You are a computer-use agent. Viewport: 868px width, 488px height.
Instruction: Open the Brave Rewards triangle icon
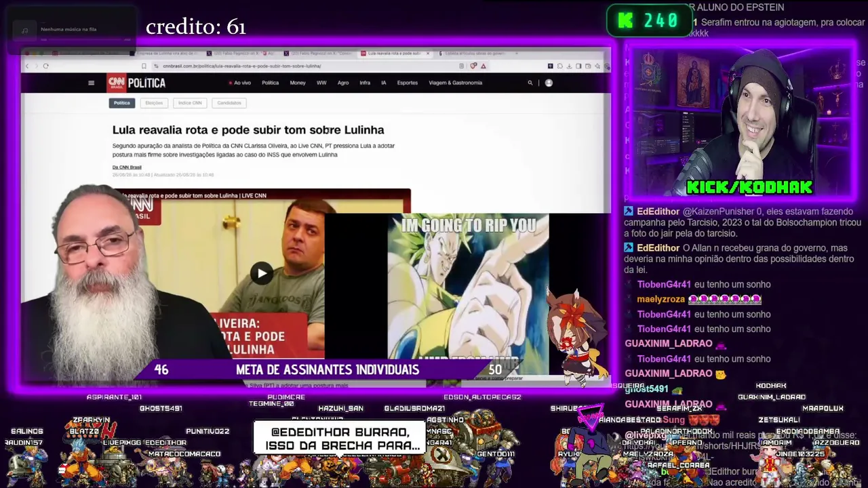[483, 66]
